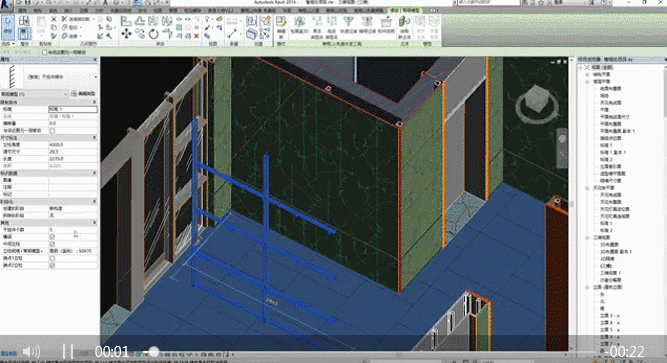The image size is (667, 363).
Task: Click the red Delete X icon
Action: point(197,36)
